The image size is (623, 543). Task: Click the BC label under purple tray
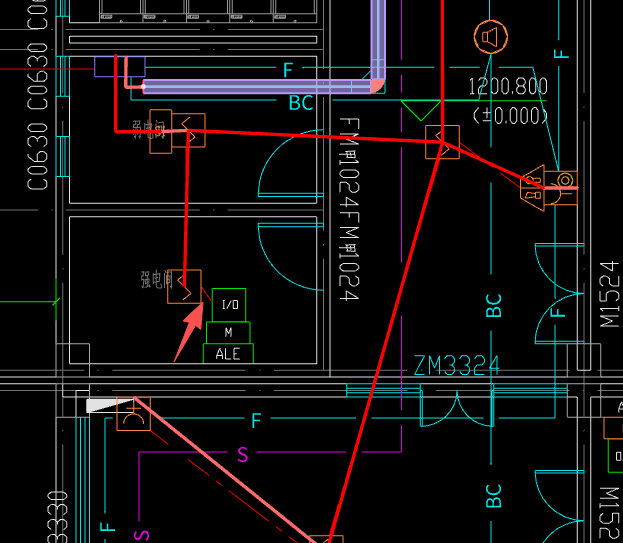click(301, 103)
